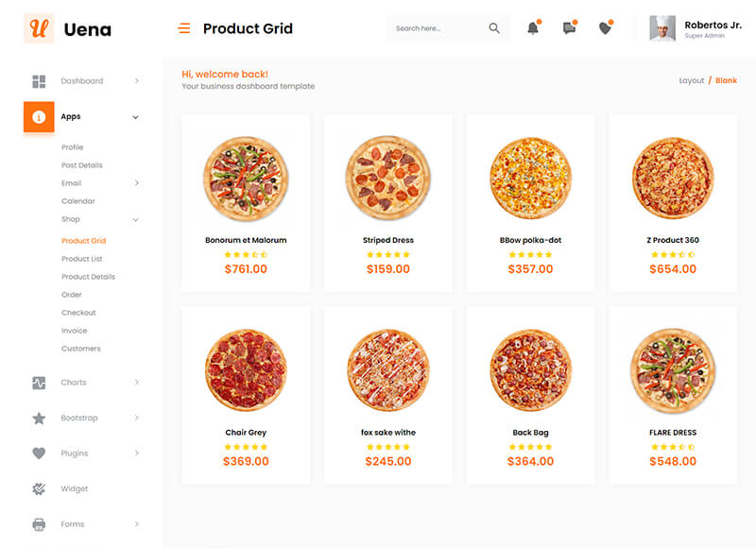756x548 pixels.
Task: Click the heart favorites icon in header
Action: pyautogui.click(x=605, y=28)
